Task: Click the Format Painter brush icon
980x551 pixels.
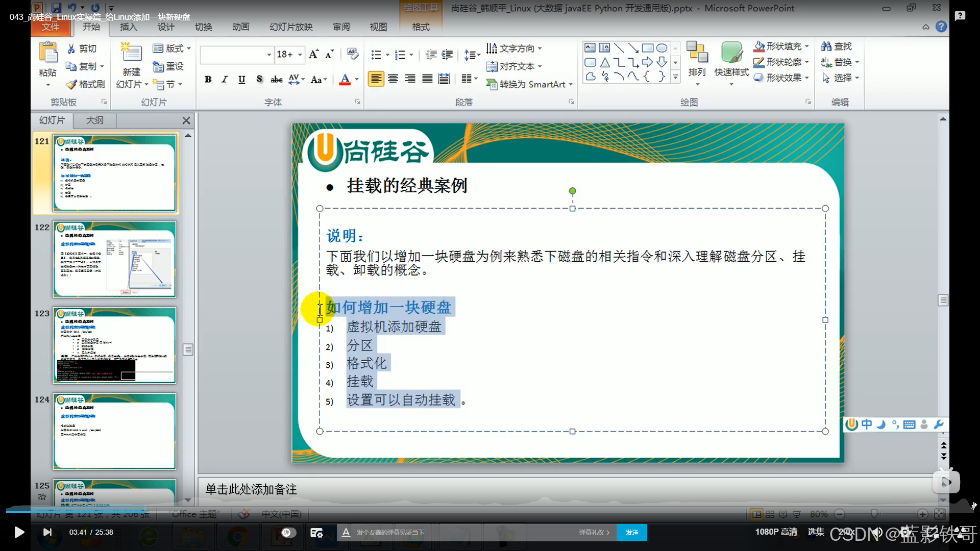Action: click(71, 84)
